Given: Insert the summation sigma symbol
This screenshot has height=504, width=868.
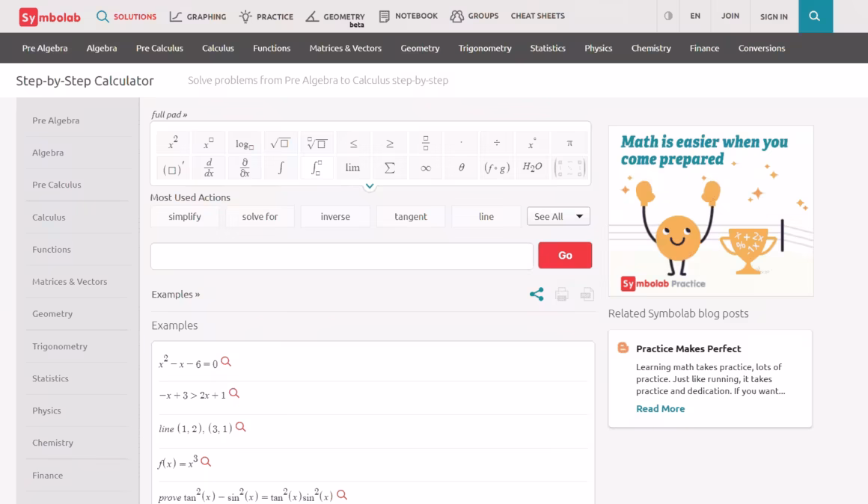Looking at the screenshot, I should pyautogui.click(x=389, y=168).
